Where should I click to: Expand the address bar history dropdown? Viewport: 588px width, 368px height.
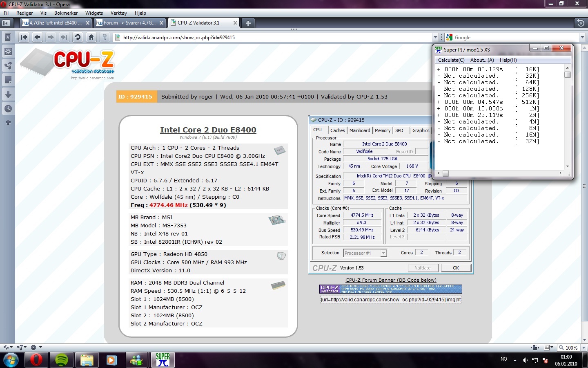[x=435, y=37]
